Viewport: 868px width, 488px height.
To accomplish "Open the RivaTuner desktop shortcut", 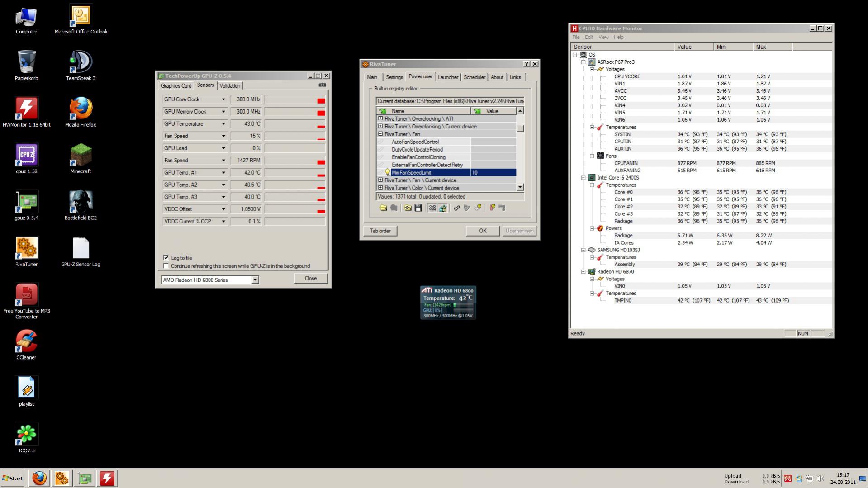I will pyautogui.click(x=26, y=252).
